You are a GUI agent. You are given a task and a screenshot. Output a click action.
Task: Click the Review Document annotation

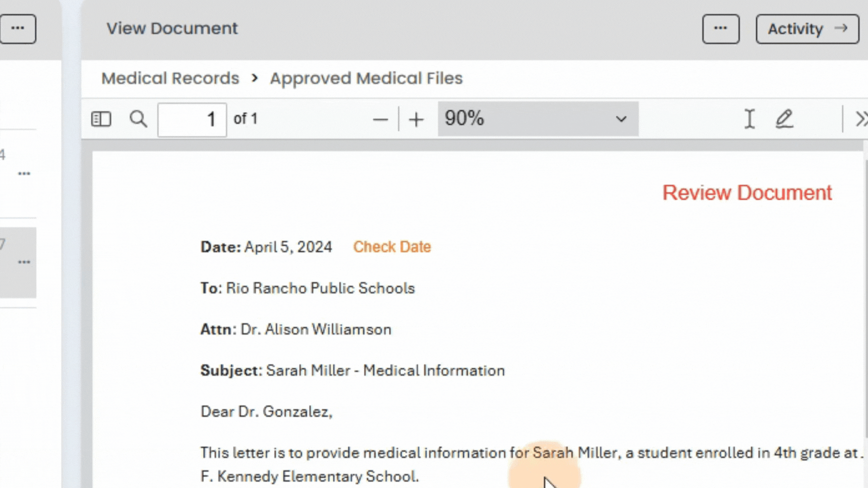tap(747, 193)
